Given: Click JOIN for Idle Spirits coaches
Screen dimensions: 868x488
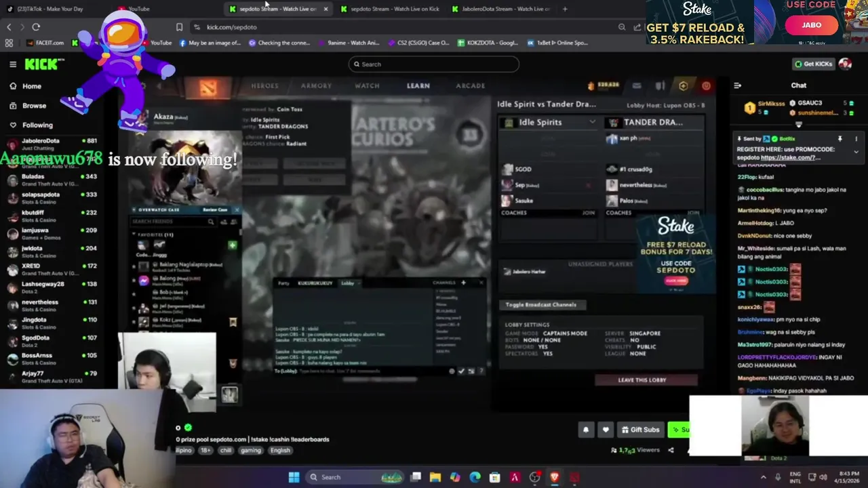Looking at the screenshot, I should pyautogui.click(x=588, y=213).
